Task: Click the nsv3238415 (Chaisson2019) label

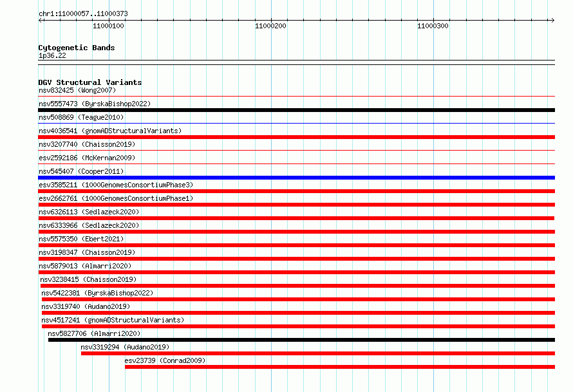Action: point(88,279)
